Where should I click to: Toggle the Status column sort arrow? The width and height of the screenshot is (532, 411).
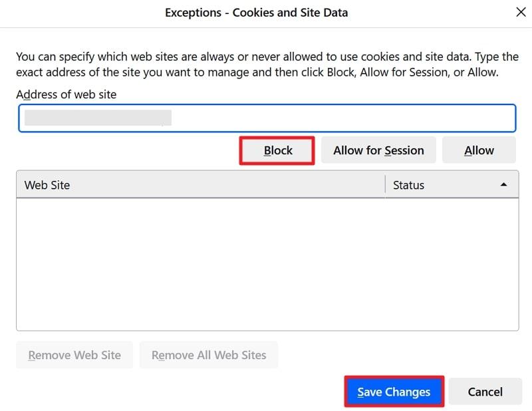coord(504,185)
